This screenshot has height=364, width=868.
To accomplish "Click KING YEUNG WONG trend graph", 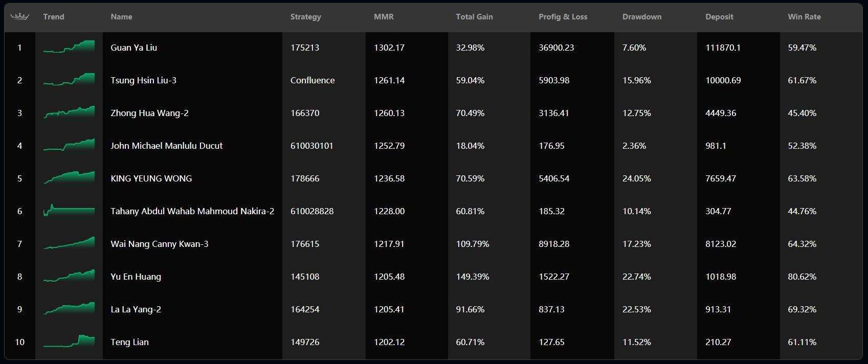I will tap(69, 177).
